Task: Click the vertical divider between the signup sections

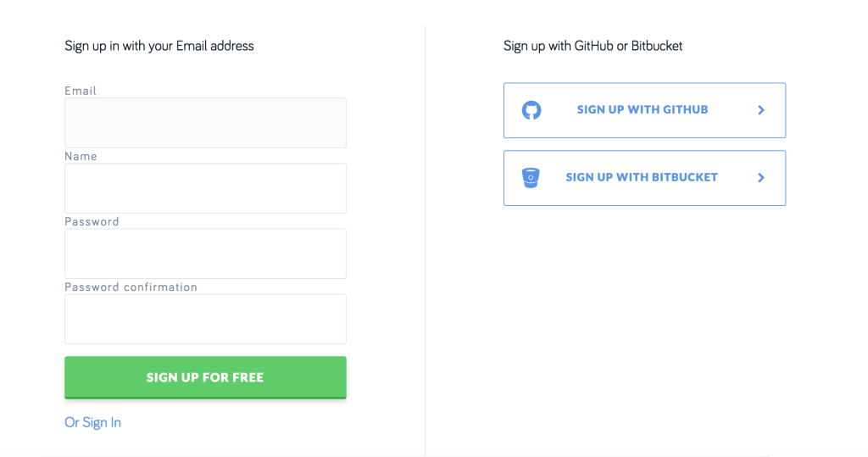Action: pos(425,237)
